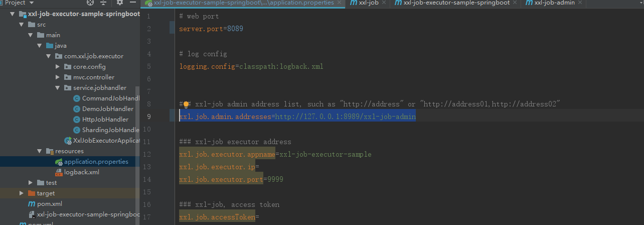Click the Project panel title label
Image resolution: width=644 pixels, height=225 pixels.
coord(15,3)
